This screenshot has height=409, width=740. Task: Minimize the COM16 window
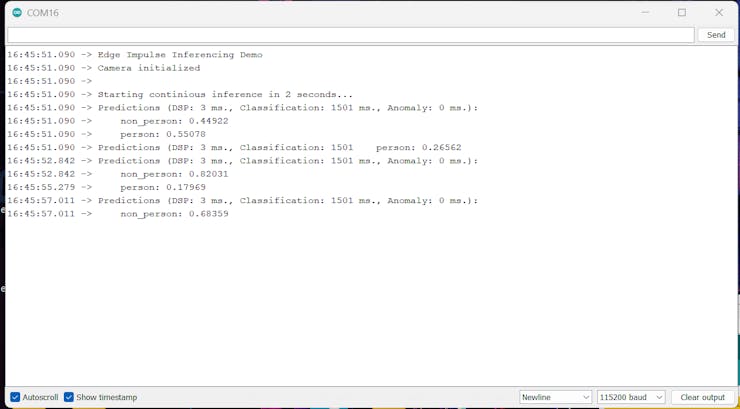[x=645, y=13]
